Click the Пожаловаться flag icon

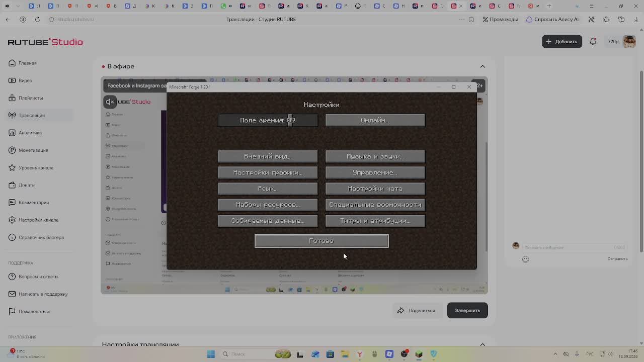coord(12,311)
